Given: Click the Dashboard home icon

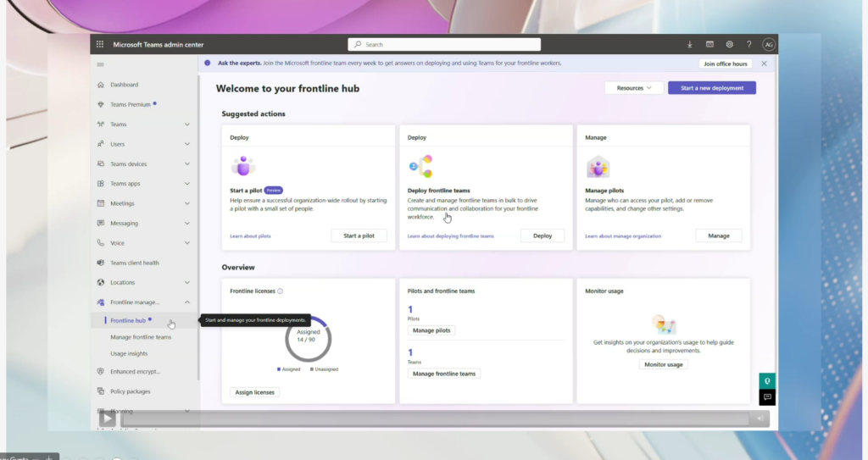Looking at the screenshot, I should (x=101, y=85).
